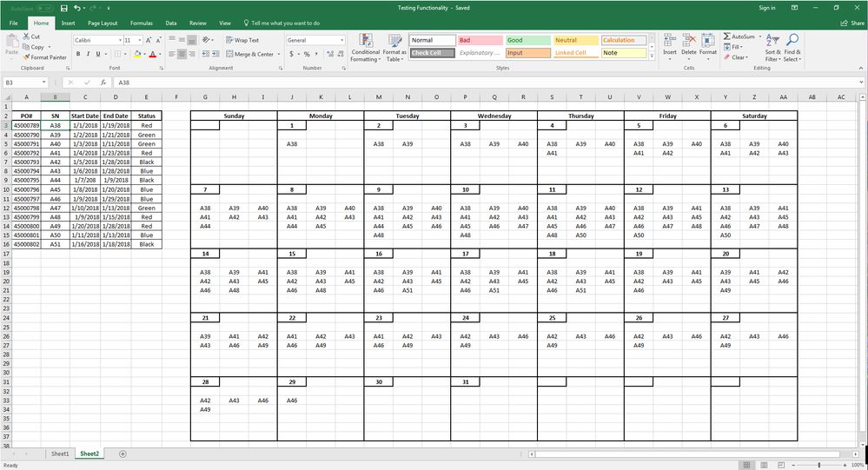868x470 pixels.
Task: Toggle Bold formatting
Action: (x=78, y=54)
